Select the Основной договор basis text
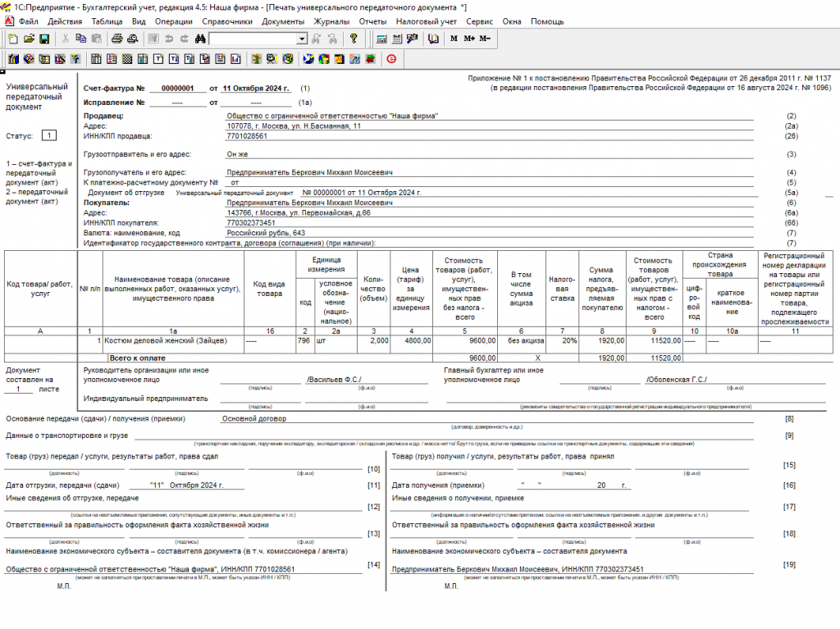840x629 pixels. point(254,419)
